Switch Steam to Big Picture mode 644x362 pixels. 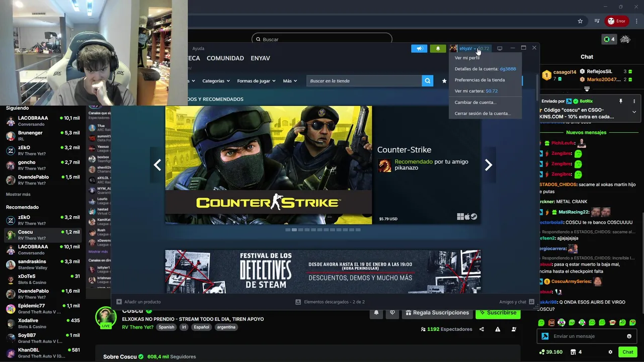(500, 48)
